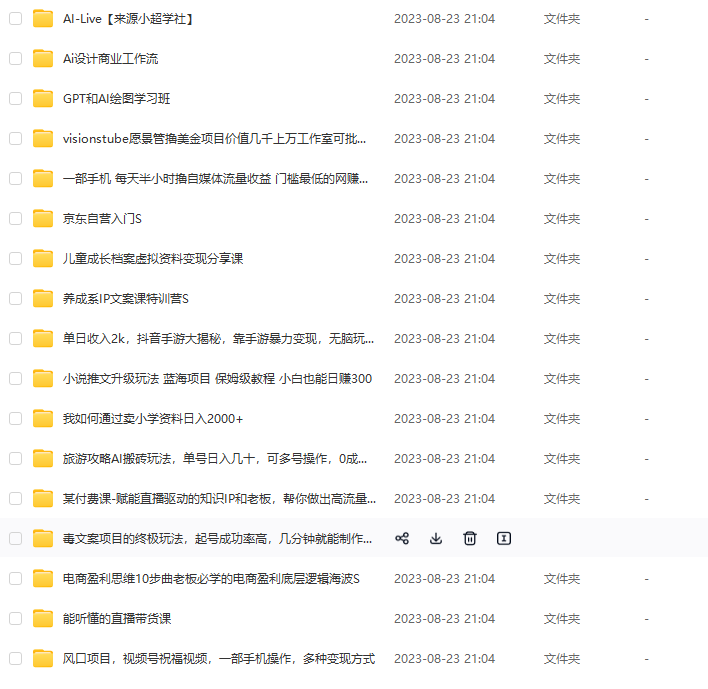Viewport: 708px width, 689px height.
Task: Open folder 小说推文升级玩法 蓝海项目
Action: [x=217, y=378]
